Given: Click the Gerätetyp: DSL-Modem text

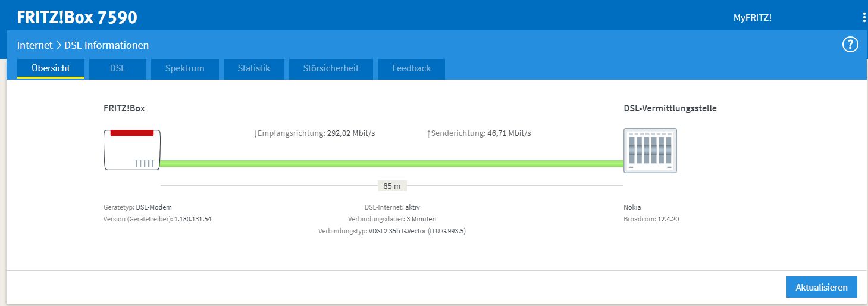Looking at the screenshot, I should click(x=137, y=207).
